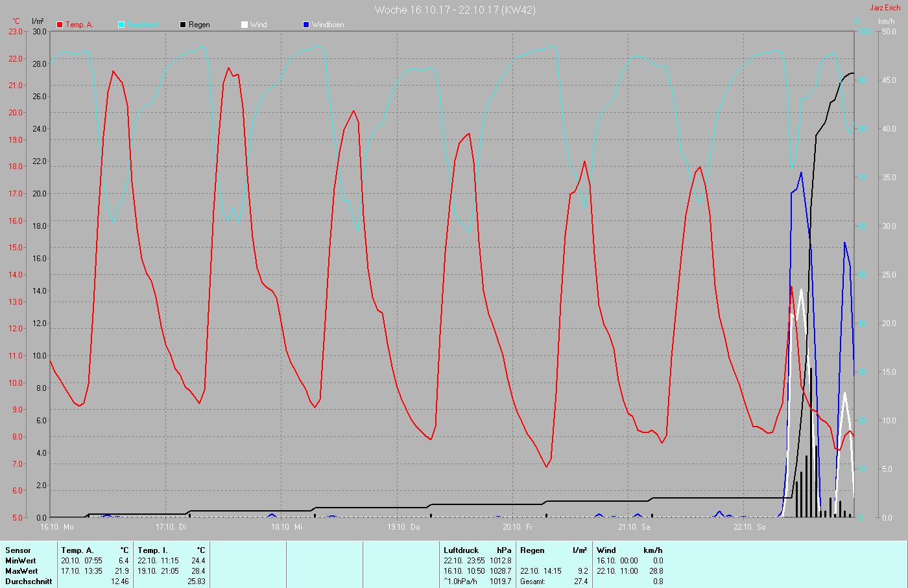Select the 22.10. So date axis label

coord(749,527)
